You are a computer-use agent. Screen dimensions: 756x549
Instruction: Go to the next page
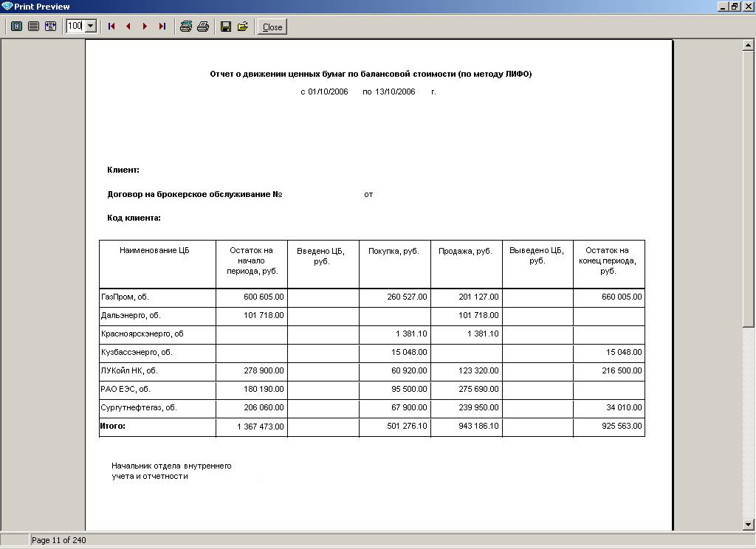coord(145,26)
